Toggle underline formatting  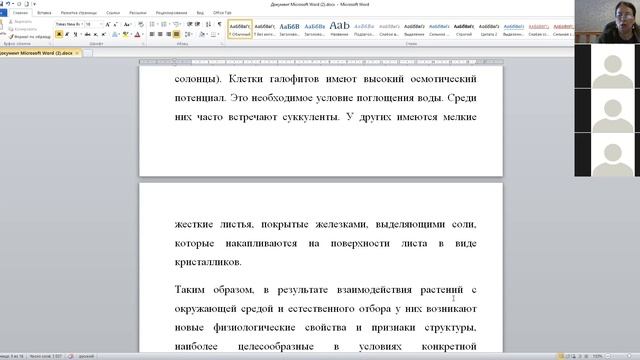click(x=76, y=34)
